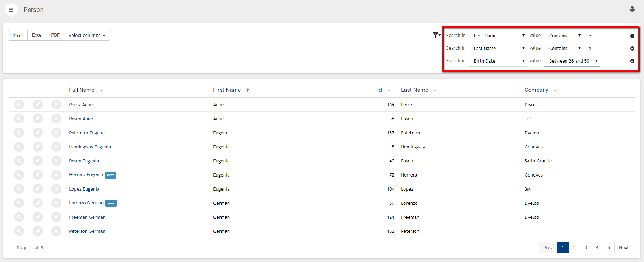Open the user profile icon
Image resolution: width=644 pixels, height=262 pixels.
click(632, 9)
